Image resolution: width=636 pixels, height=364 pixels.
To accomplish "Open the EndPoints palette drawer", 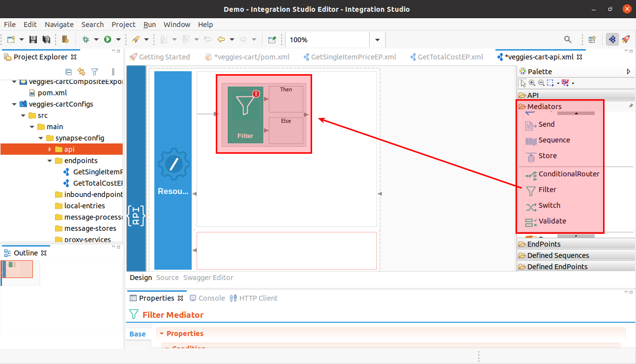I will point(575,244).
